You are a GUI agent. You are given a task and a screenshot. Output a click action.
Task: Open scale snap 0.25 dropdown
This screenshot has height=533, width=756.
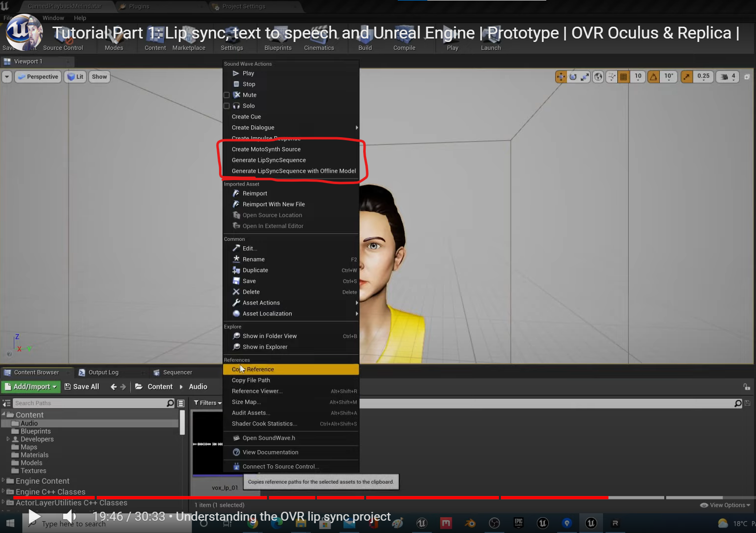[x=703, y=76]
